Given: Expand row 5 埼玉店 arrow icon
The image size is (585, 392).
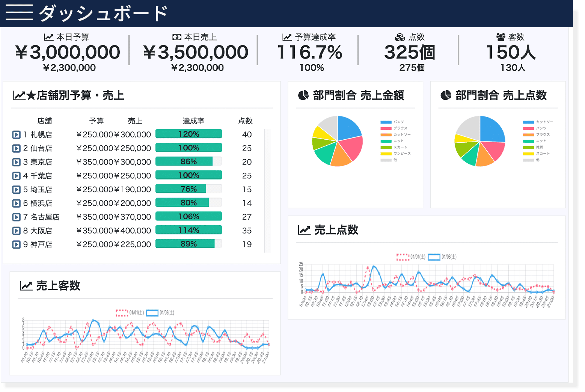Looking at the screenshot, I should [x=16, y=190].
